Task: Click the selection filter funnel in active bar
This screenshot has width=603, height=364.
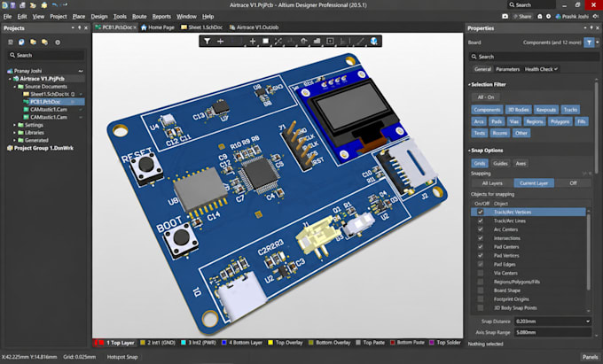Action: pyautogui.click(x=207, y=41)
